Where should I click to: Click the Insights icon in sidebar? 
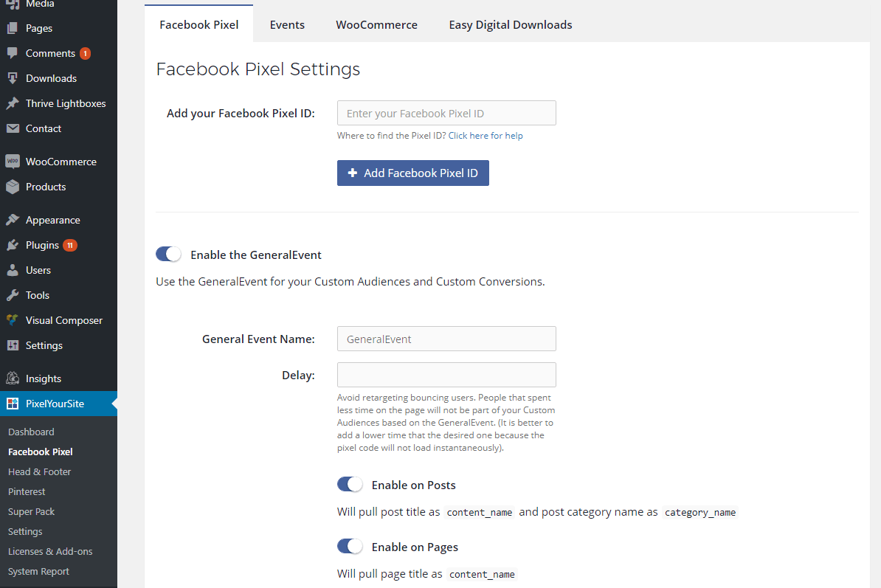(x=13, y=378)
